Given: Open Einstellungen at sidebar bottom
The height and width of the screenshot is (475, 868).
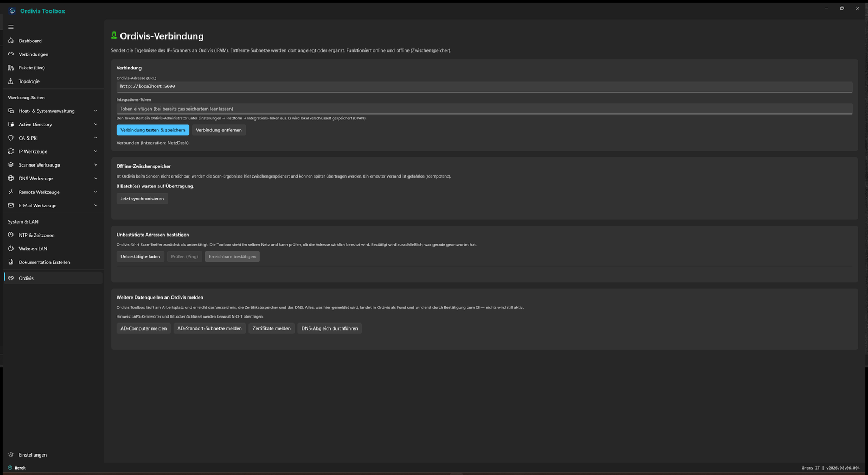Looking at the screenshot, I should click(53, 455).
